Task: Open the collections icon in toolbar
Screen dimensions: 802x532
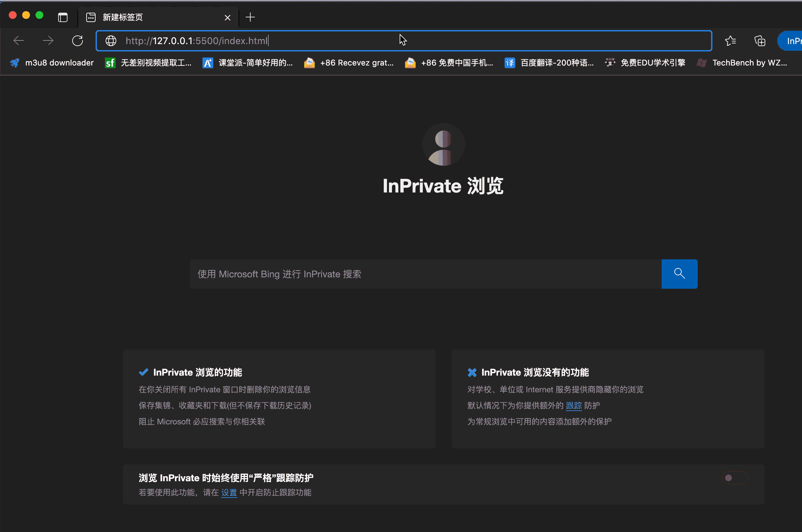Action: [x=760, y=41]
